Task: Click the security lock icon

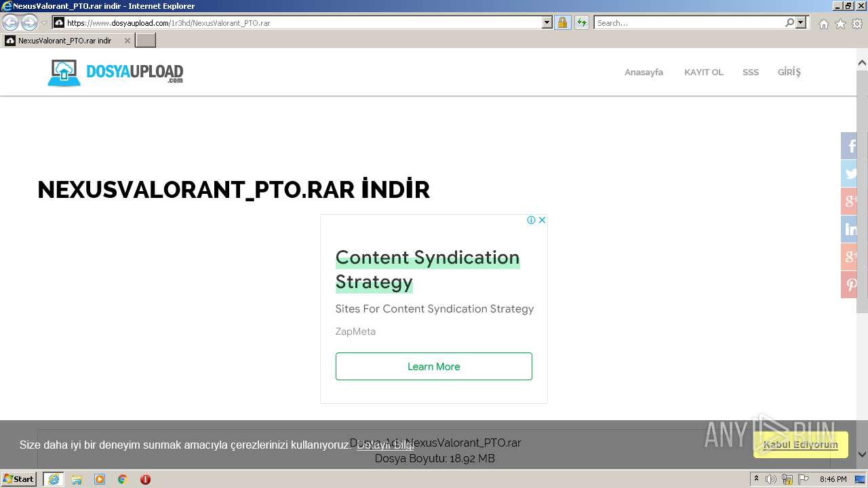Action: pyautogui.click(x=562, y=23)
